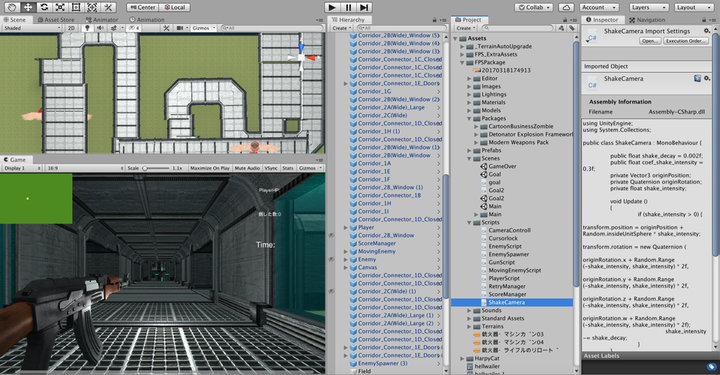Open the Account dropdown
This screenshot has height=375, width=720.
pos(600,7)
